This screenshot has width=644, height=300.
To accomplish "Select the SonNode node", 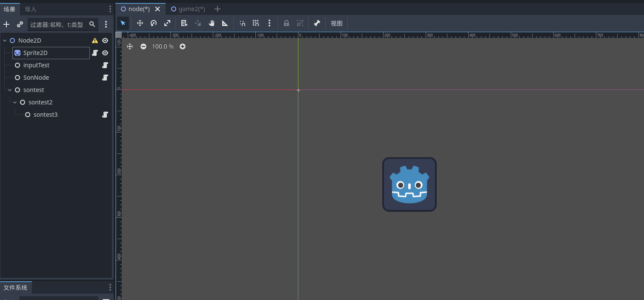I will tap(36, 78).
